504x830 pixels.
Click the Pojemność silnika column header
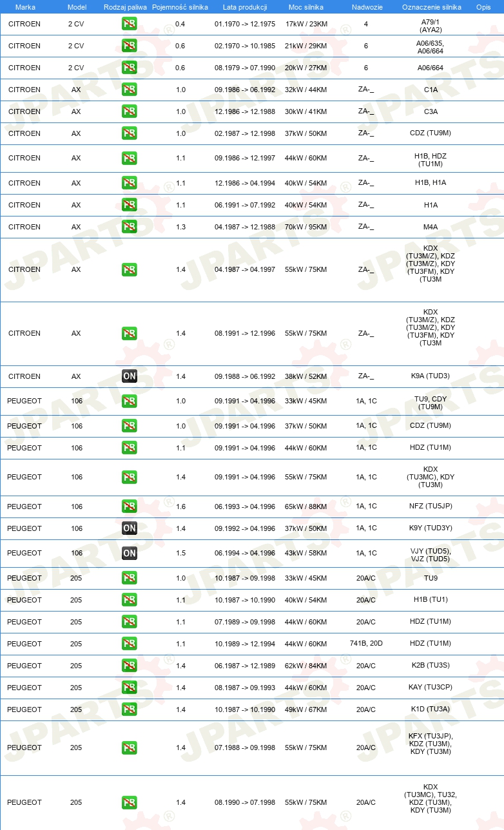point(180,7)
